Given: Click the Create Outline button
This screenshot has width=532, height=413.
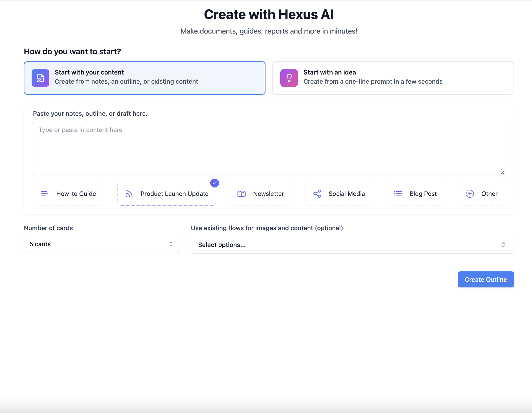Looking at the screenshot, I should coord(486,280).
